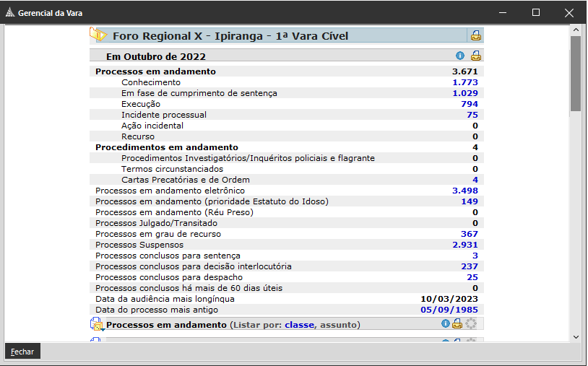Open the 237 decisão interlocutória count
The height and width of the screenshot is (366, 588).
click(x=469, y=266)
